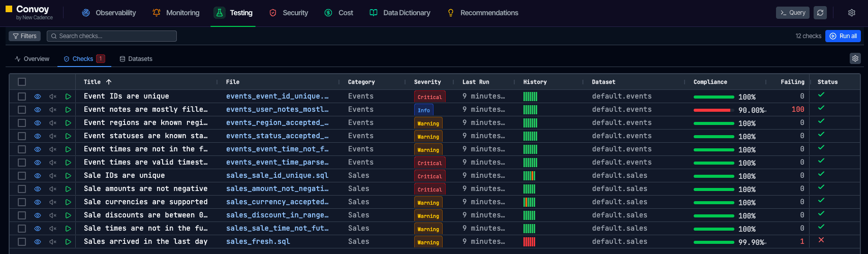Viewport: 868px width, 254px height.
Task: Open the Filters panel
Action: [24, 36]
